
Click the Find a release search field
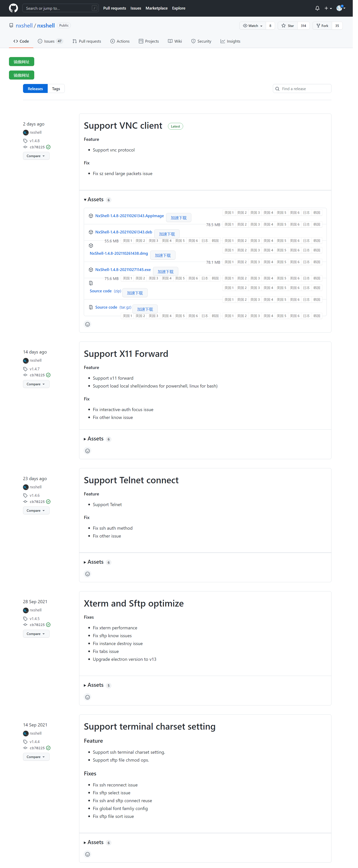pos(302,88)
